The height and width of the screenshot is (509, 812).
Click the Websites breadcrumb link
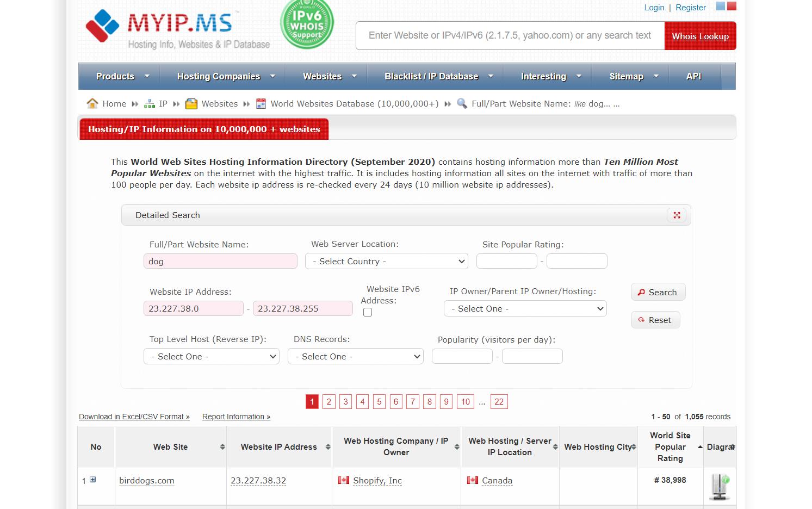[220, 103]
